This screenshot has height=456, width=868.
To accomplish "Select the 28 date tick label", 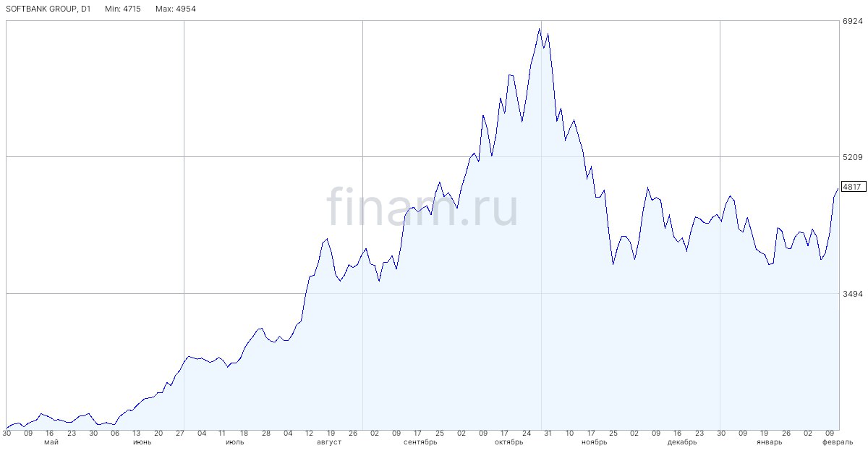I will click(x=266, y=434).
